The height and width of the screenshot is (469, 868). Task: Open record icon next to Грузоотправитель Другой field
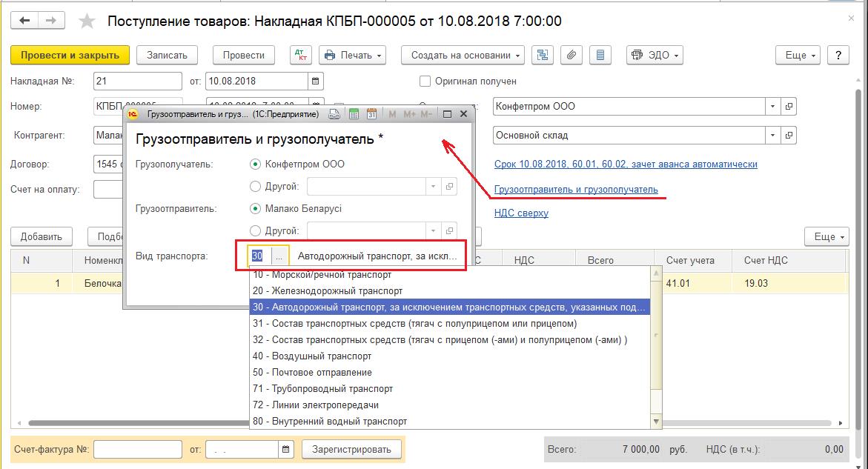(449, 230)
